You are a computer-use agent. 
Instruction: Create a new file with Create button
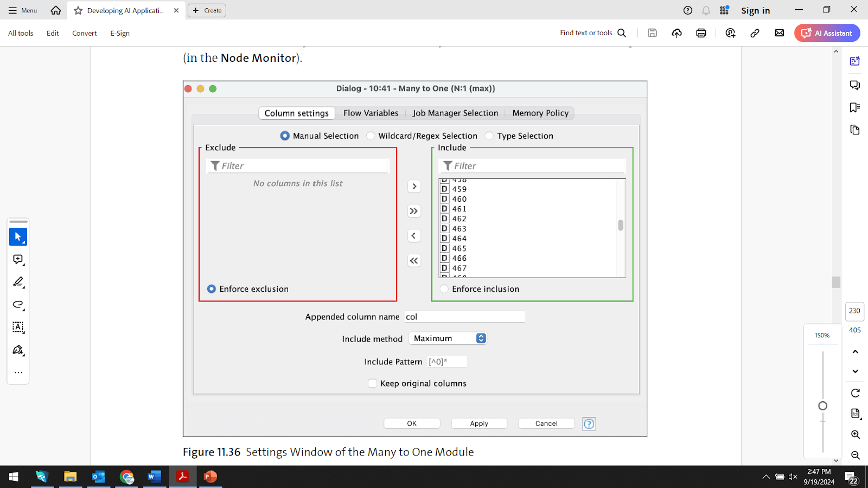[x=207, y=10]
